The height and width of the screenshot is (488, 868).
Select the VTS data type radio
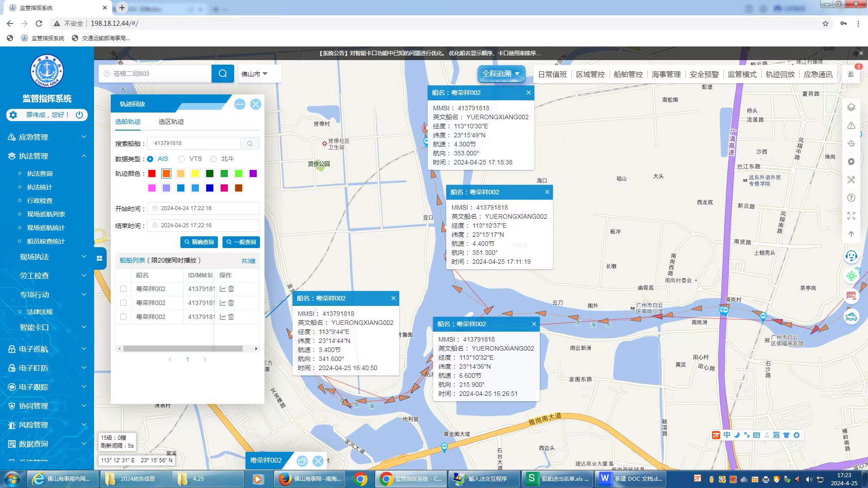182,159
